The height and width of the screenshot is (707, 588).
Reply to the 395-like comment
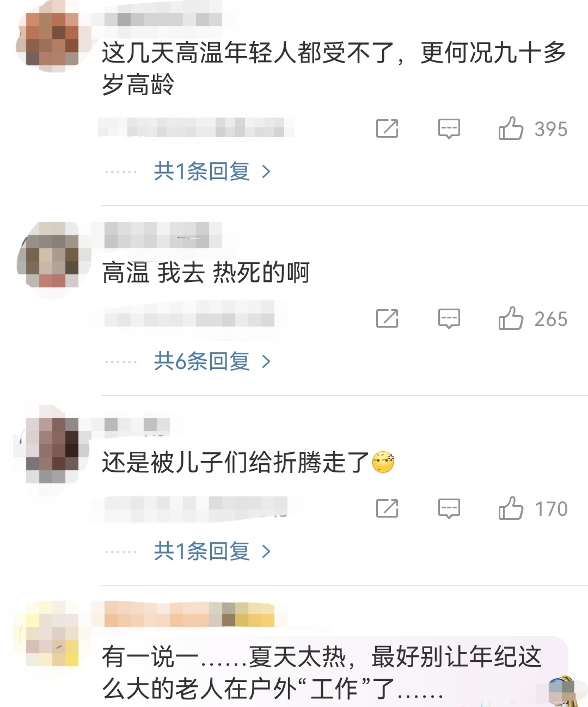click(449, 128)
